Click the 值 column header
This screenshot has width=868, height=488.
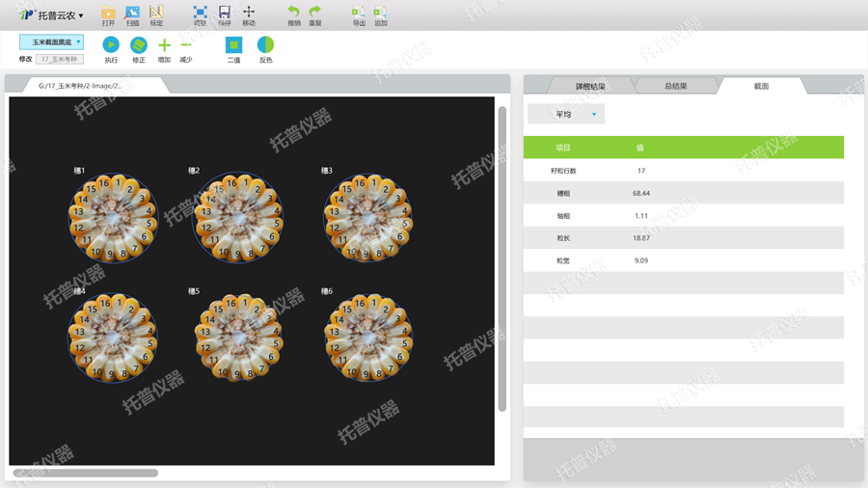coord(640,148)
